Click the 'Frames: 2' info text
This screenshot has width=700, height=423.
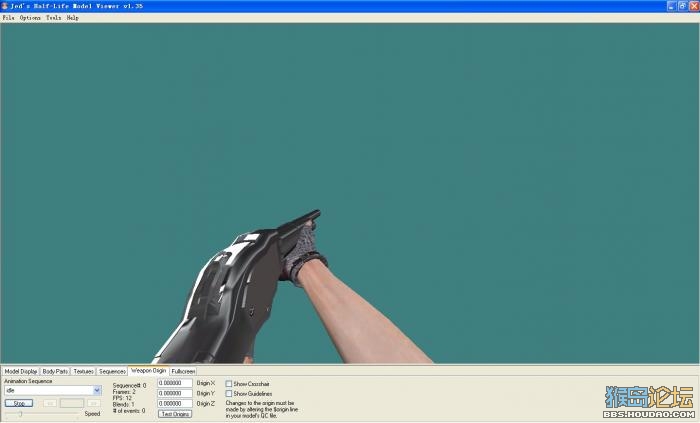[x=124, y=392]
